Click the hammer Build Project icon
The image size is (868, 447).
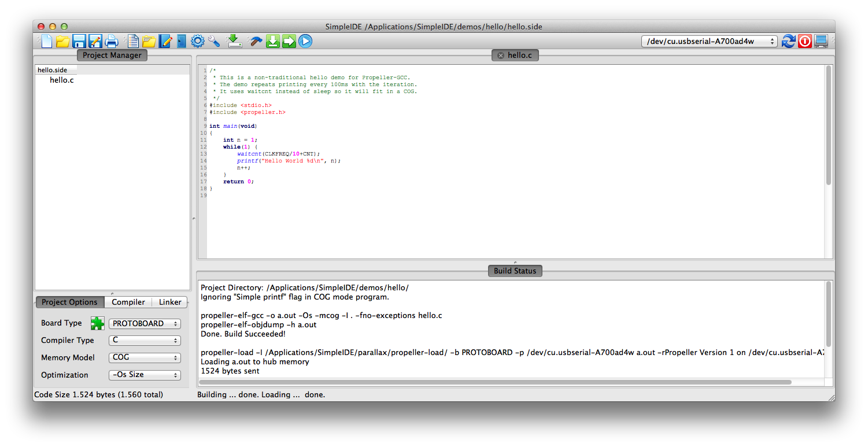[255, 41]
